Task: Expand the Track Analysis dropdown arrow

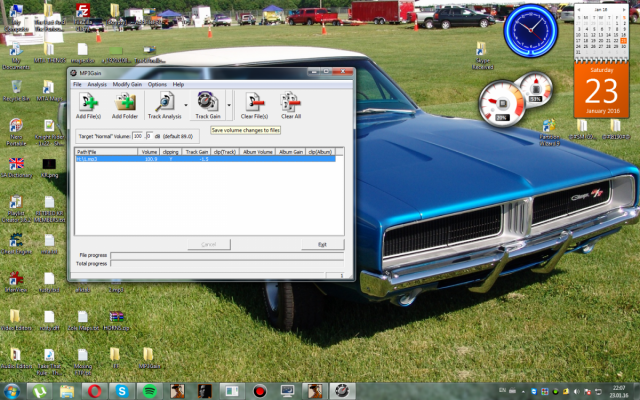Action: 186,103
